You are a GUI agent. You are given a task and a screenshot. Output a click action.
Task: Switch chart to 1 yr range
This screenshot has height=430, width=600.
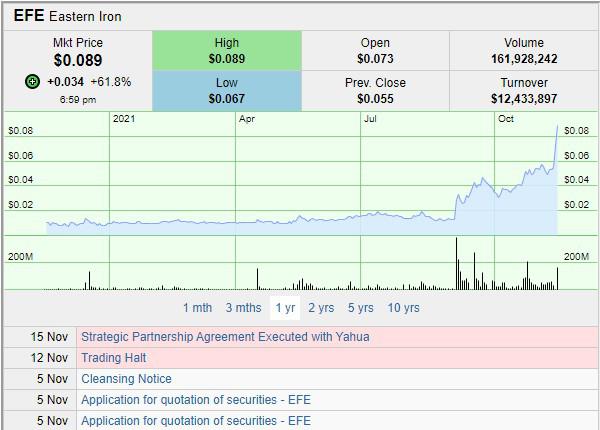[285, 308]
